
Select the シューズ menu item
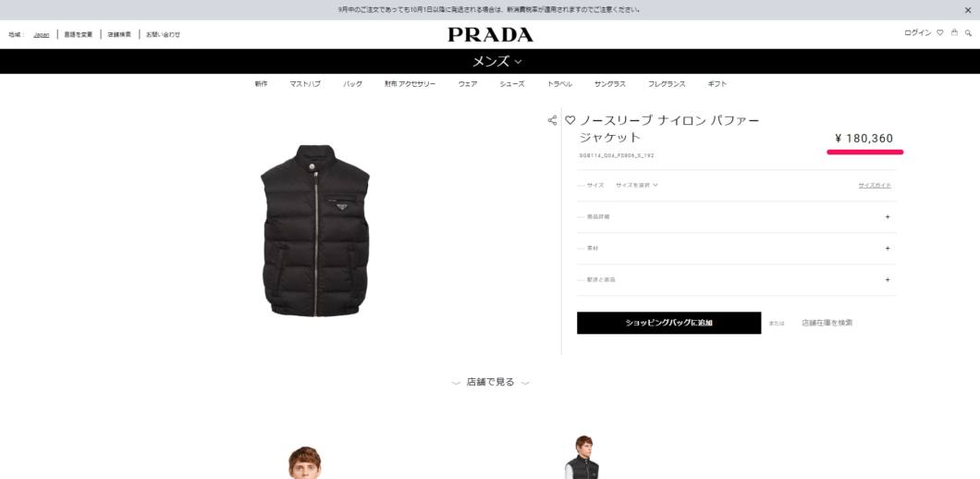[512, 84]
